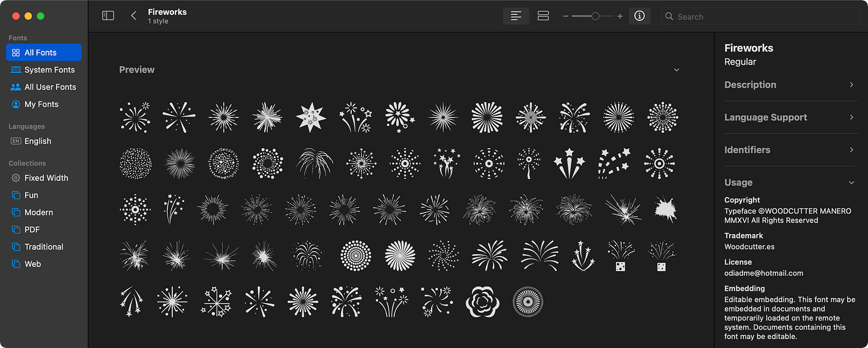Screen dimensions: 868x348
Task: Click the Embedding heading
Action: click(745, 288)
